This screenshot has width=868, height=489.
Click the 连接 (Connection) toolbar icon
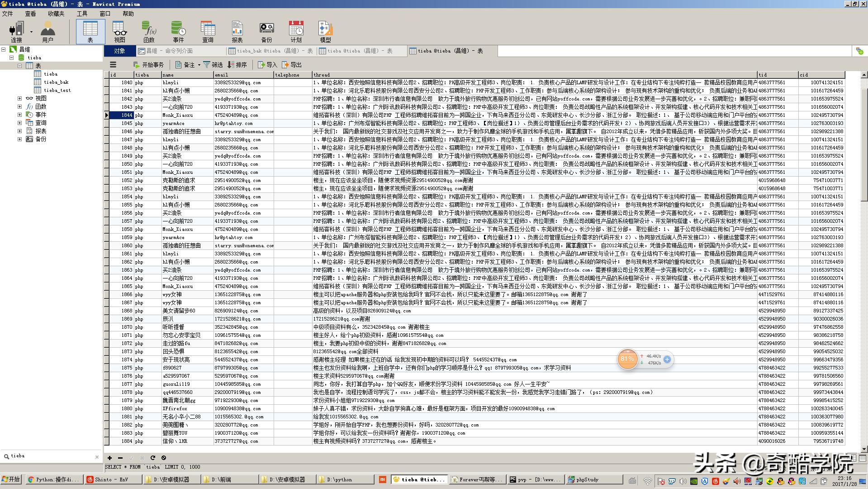click(x=16, y=32)
